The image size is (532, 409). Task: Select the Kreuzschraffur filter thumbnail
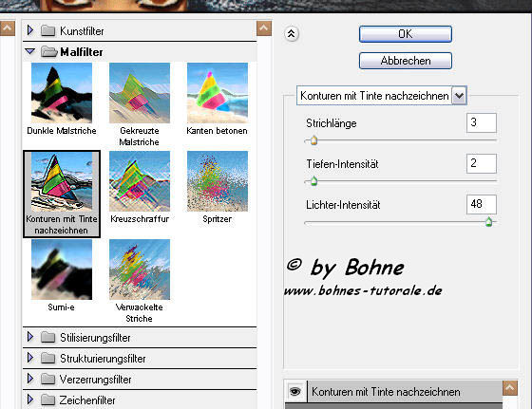[x=140, y=181]
